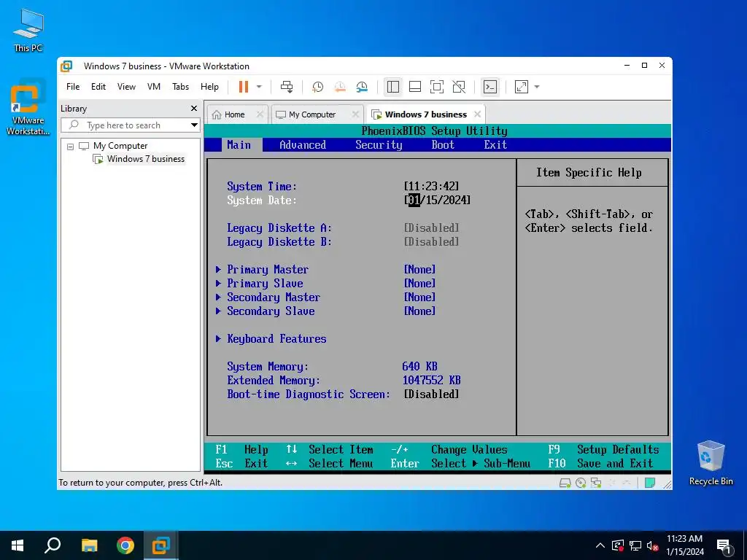This screenshot has height=560, width=747.
Task: Click the Extended Memory 1047552 KB value
Action: click(x=432, y=380)
